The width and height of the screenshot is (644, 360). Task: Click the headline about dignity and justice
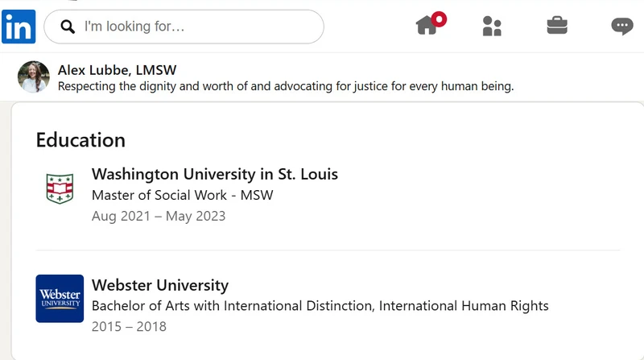click(286, 86)
